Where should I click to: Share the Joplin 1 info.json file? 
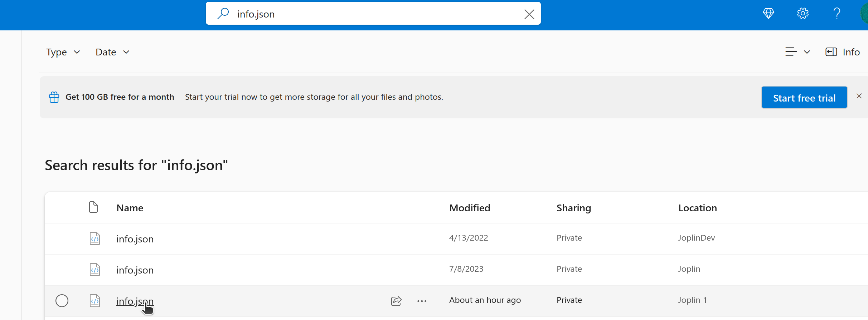pos(396,301)
